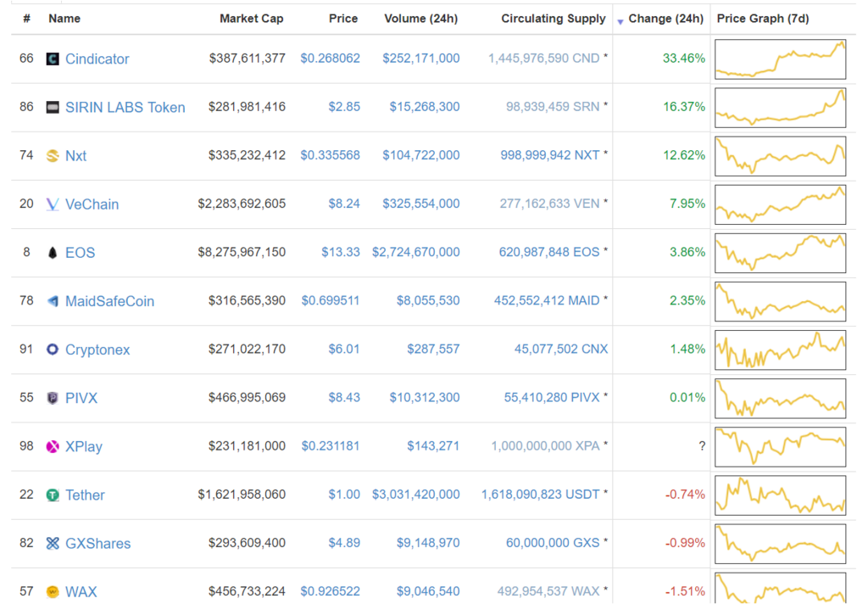Viewport: 868px width, 604px height.
Task: Click MaidSafeCoin 7d price graph
Action: (780, 301)
